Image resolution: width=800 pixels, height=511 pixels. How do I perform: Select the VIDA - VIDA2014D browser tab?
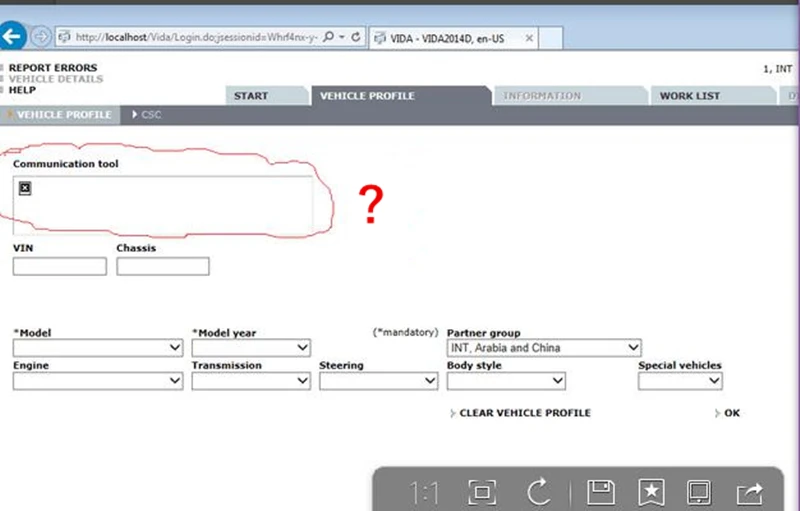(453, 38)
